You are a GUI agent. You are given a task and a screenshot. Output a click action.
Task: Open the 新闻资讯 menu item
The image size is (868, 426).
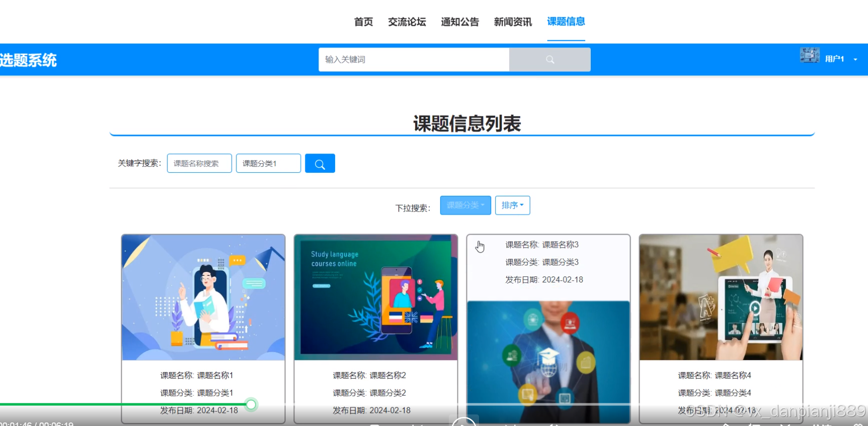(x=513, y=22)
